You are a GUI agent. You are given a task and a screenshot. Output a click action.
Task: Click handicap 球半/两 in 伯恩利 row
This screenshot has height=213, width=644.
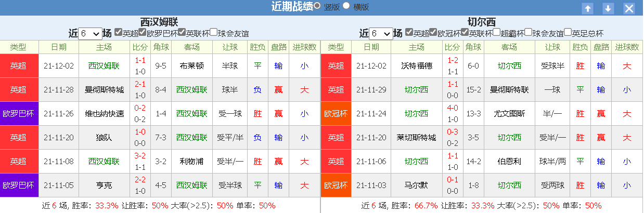click(x=553, y=162)
